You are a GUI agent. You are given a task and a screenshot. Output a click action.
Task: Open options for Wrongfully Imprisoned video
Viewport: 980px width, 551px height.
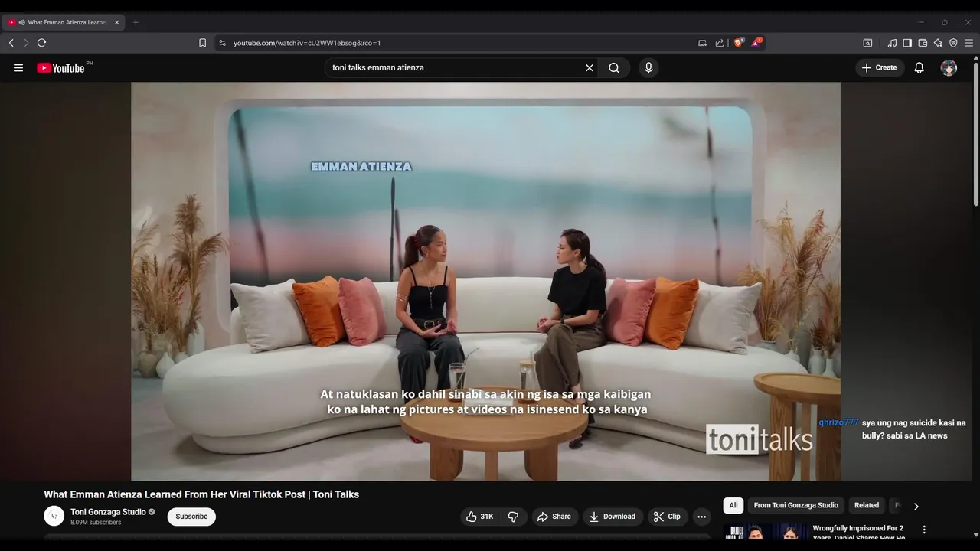click(x=924, y=530)
